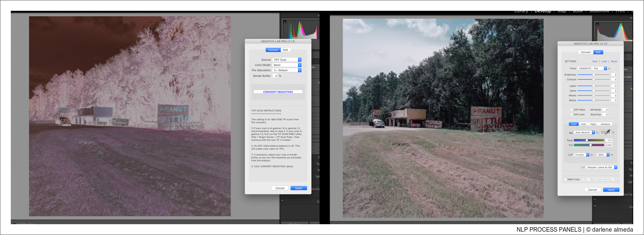Click Apply in the Settings dialog
644x235 pixels.
(611, 190)
